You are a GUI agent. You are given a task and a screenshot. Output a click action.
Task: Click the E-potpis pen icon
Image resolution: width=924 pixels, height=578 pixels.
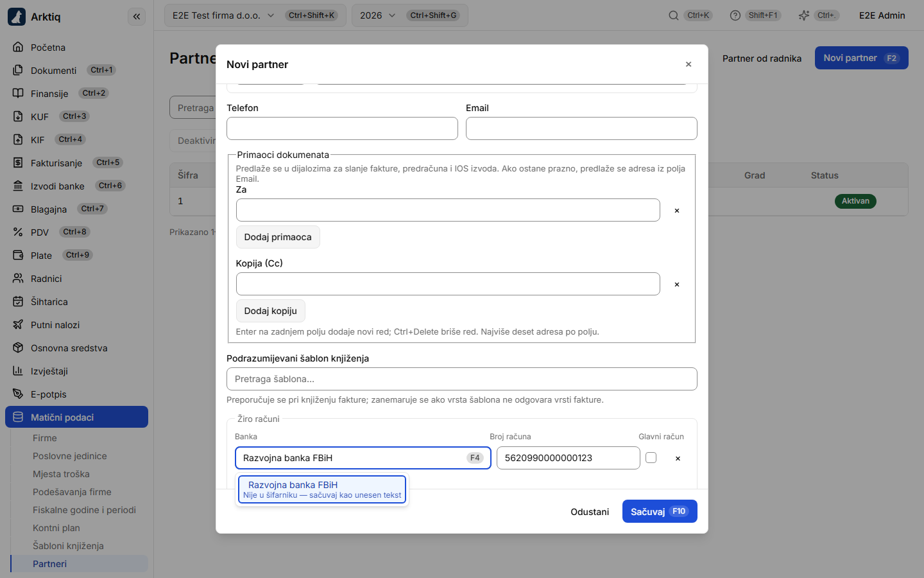[x=18, y=394]
